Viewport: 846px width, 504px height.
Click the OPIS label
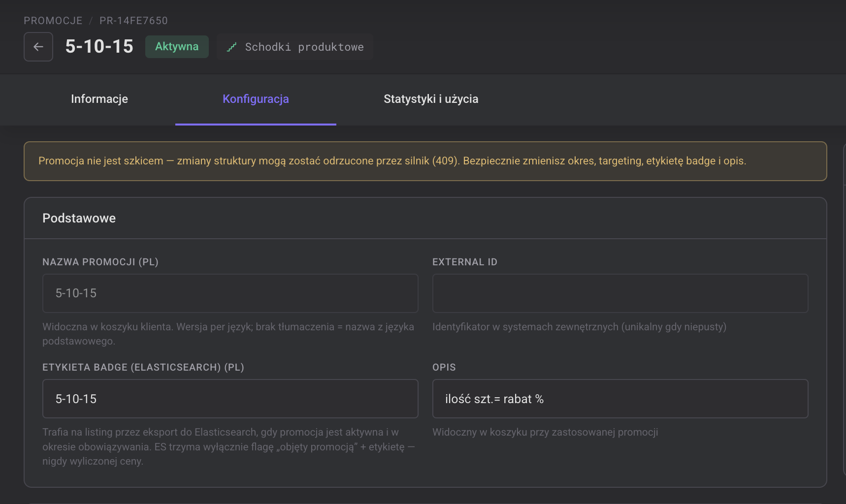point(444,367)
